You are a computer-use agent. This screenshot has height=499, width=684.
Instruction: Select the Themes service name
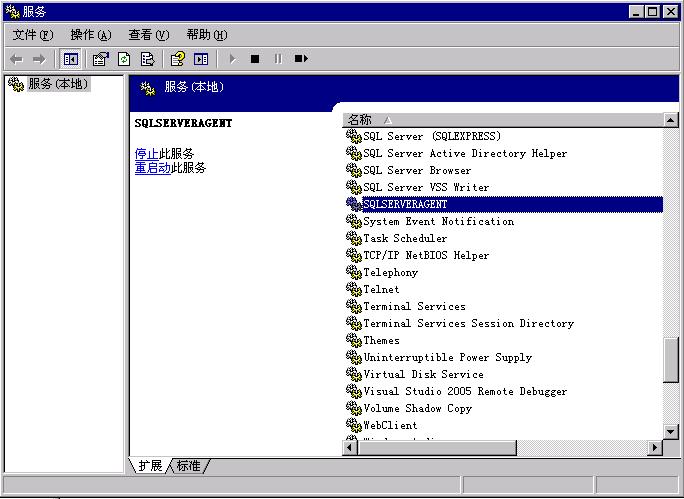click(381, 341)
